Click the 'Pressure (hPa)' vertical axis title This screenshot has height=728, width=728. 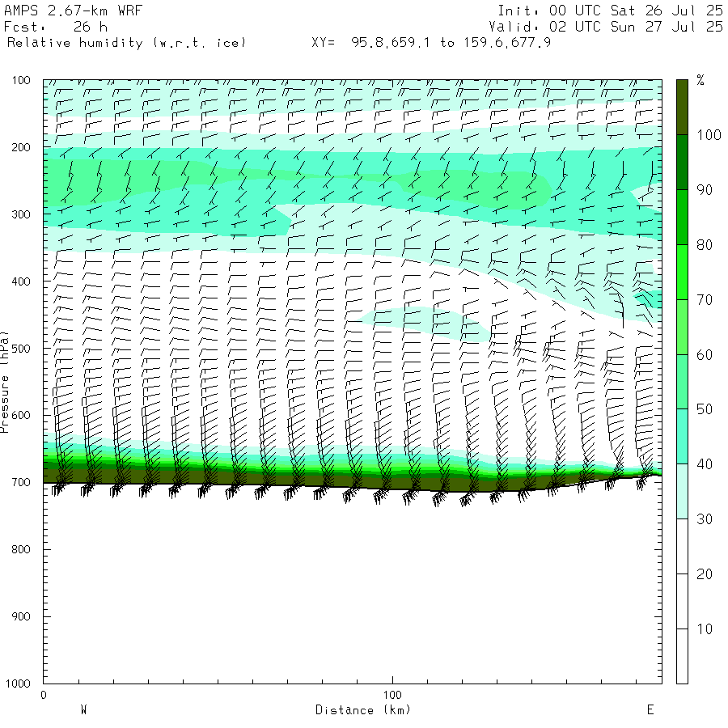point(4,382)
